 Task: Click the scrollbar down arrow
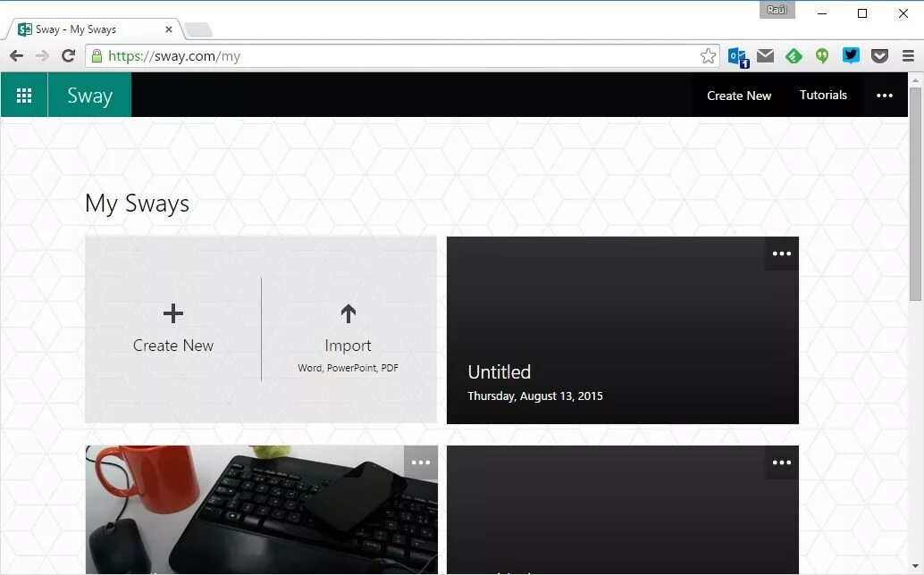pos(914,566)
